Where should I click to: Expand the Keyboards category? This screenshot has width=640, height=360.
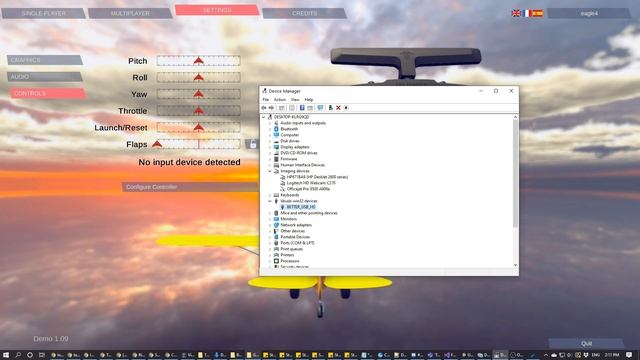pyautogui.click(x=270, y=195)
